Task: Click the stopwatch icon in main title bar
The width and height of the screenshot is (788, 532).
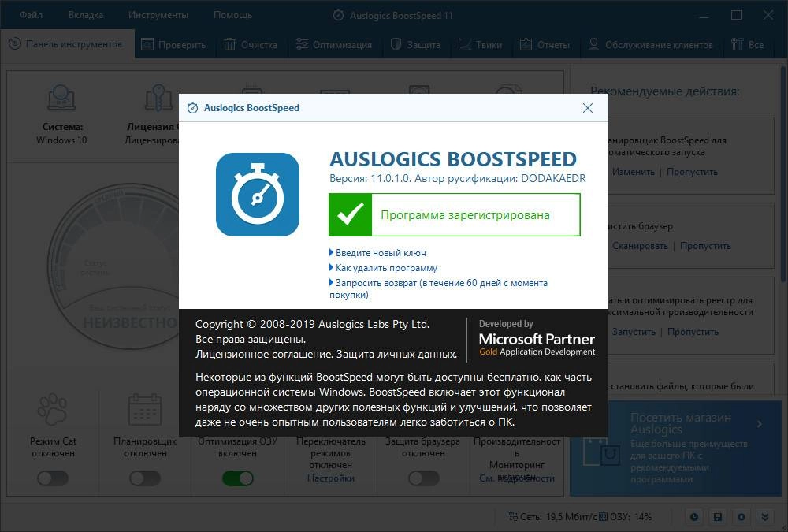Action: (x=339, y=15)
